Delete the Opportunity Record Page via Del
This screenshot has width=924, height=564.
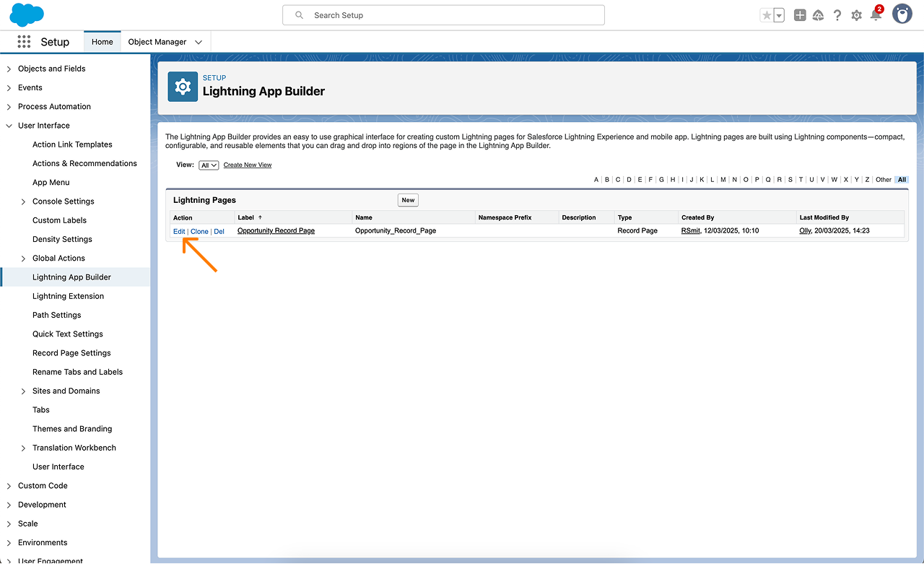tap(219, 232)
